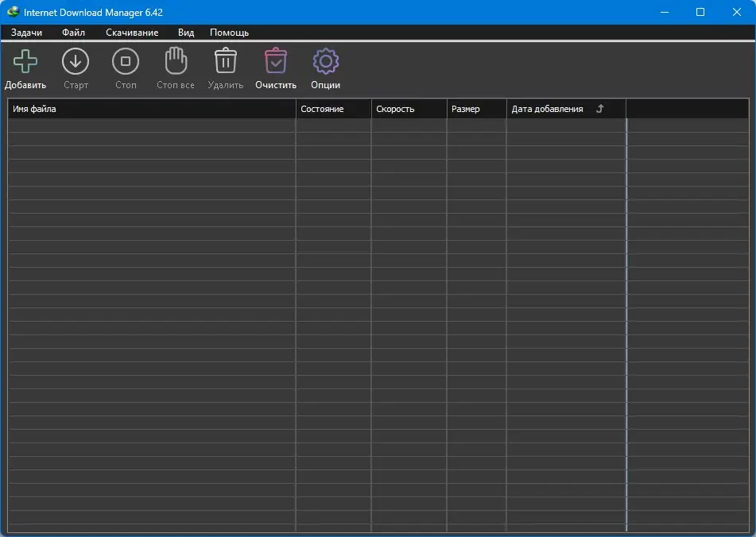
Task: Maximize the Internet Download Manager window
Action: click(x=700, y=12)
